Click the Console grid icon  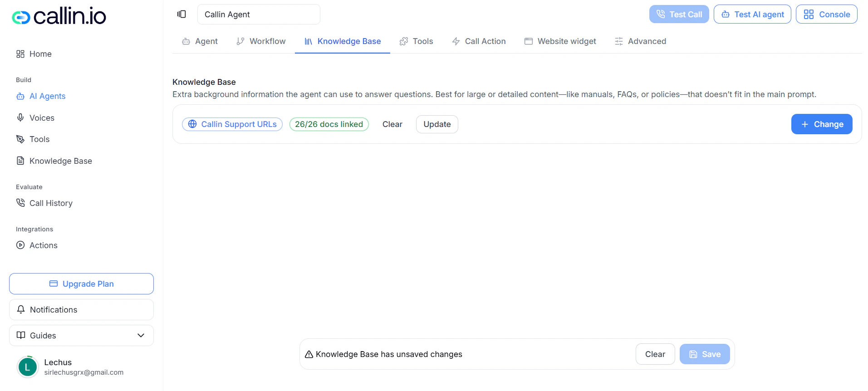point(809,15)
